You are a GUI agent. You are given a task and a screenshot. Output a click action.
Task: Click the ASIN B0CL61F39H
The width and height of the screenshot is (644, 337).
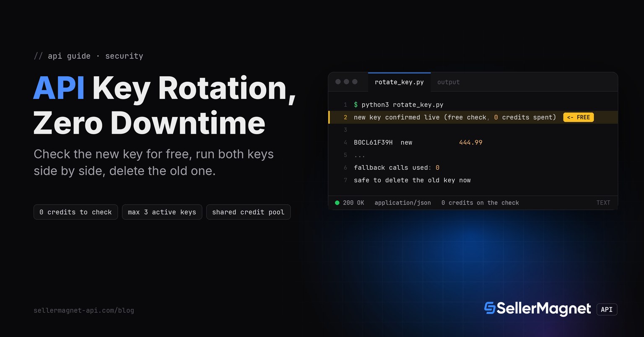pyautogui.click(x=373, y=143)
